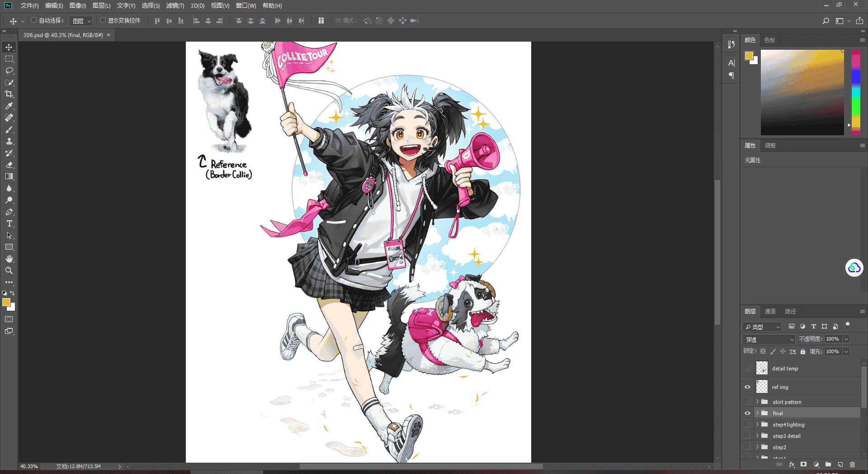Open the layer filter 类型 dropdown
The height and width of the screenshot is (474, 868).
click(762, 327)
